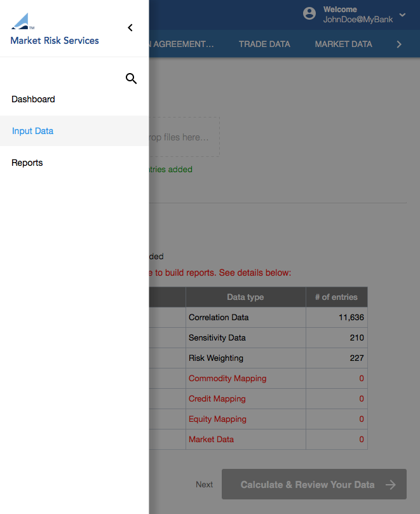Click Calculate & Review Your Data button
Viewport: 420px width, 514px height.
[x=314, y=485]
